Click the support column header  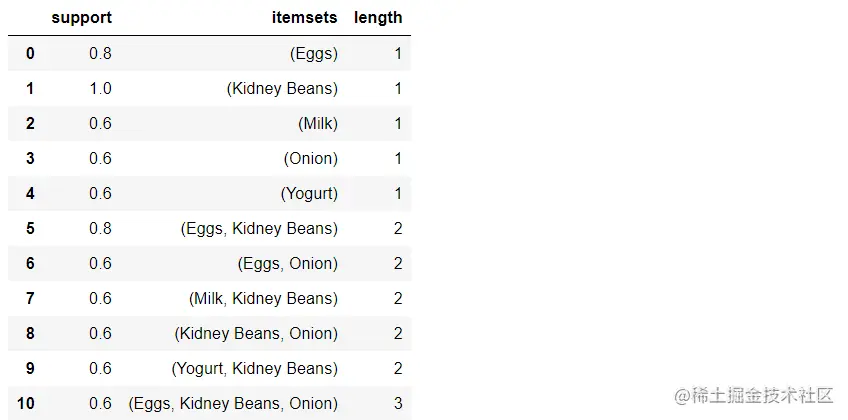click(x=81, y=18)
